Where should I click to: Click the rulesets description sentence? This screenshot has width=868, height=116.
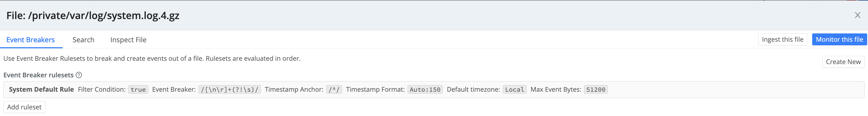152,59
